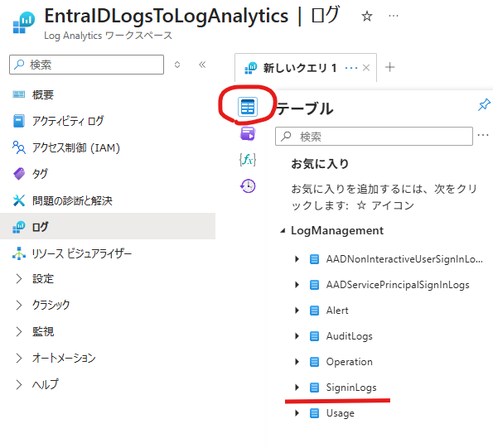Favorite the workspace with the star icon
Viewport: 493px width, 448px height.
(366, 16)
